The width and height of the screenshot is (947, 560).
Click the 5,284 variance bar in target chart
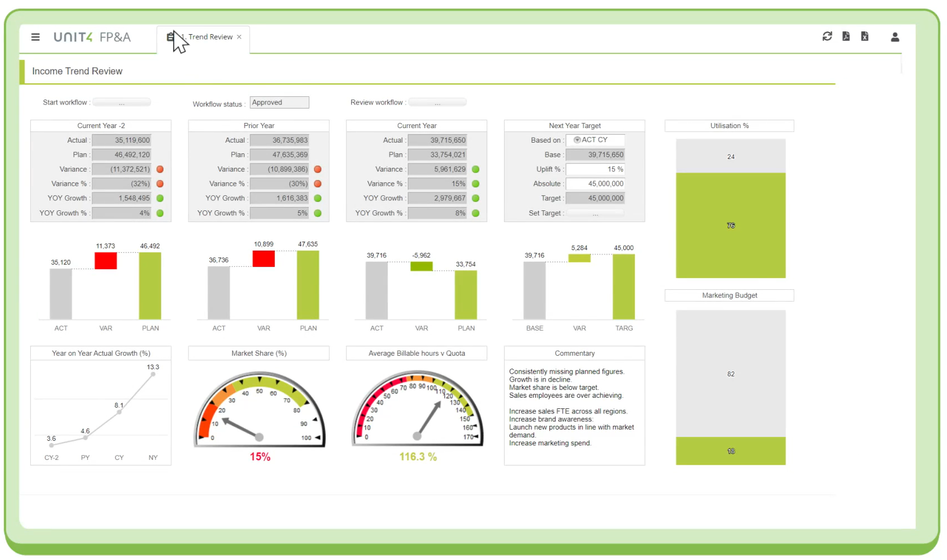click(x=579, y=258)
